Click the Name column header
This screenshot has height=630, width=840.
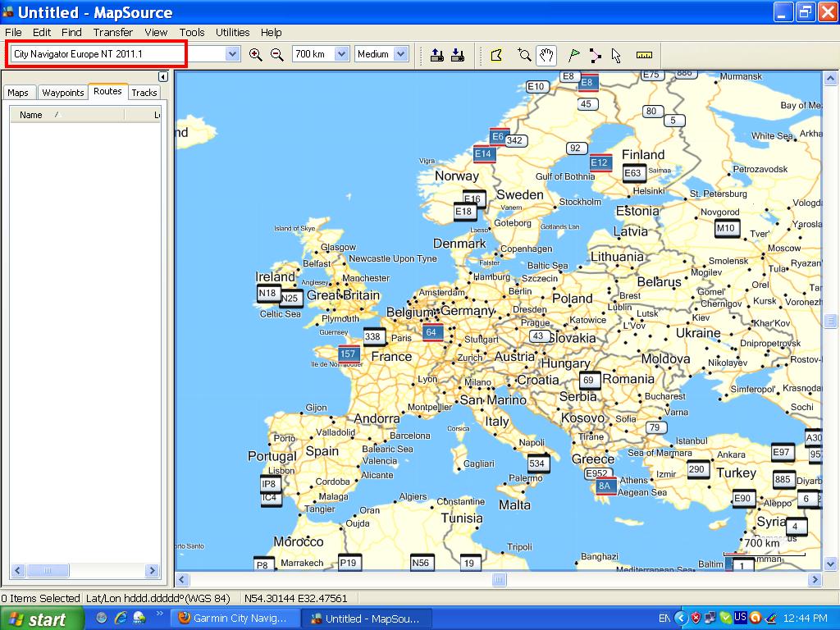click(31, 115)
